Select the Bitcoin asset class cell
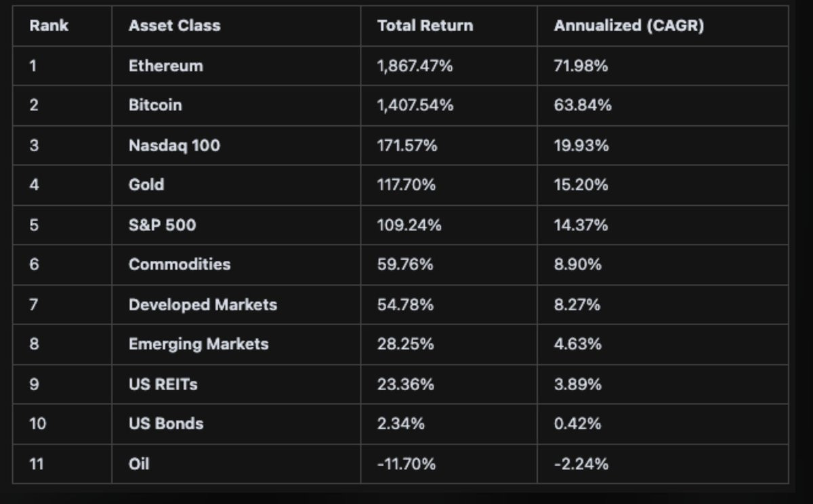Viewport: 813px width, 504px height. (155, 105)
